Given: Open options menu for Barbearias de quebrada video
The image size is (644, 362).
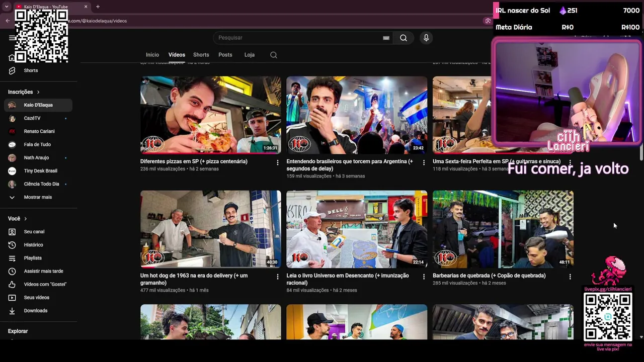Looking at the screenshot, I should [570, 277].
